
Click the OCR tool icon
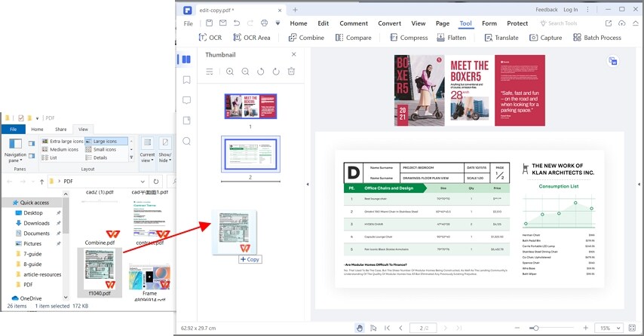[210, 38]
